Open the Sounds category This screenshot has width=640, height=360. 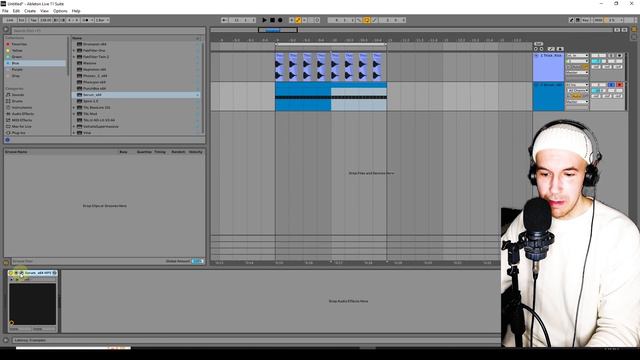(x=18, y=95)
